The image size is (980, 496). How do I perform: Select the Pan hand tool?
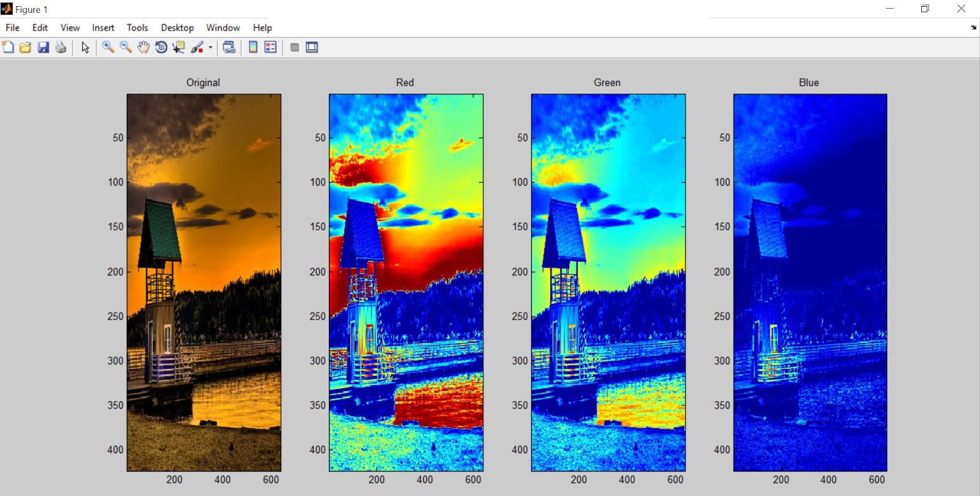tap(143, 47)
